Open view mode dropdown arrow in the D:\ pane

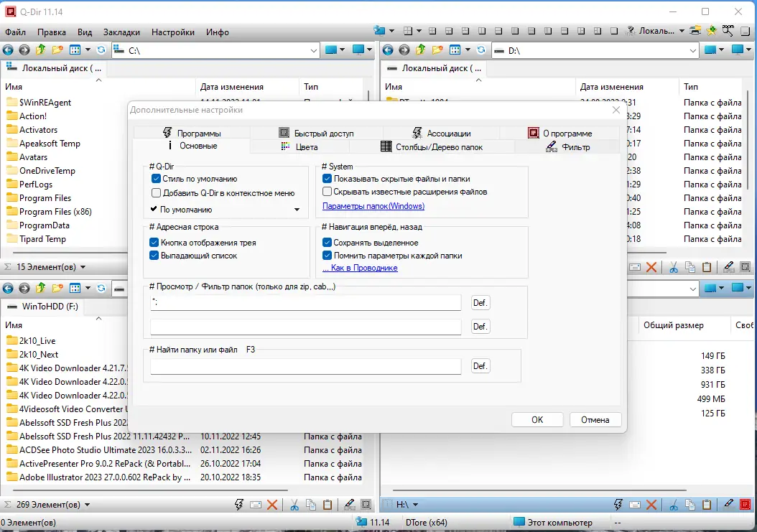pos(468,50)
